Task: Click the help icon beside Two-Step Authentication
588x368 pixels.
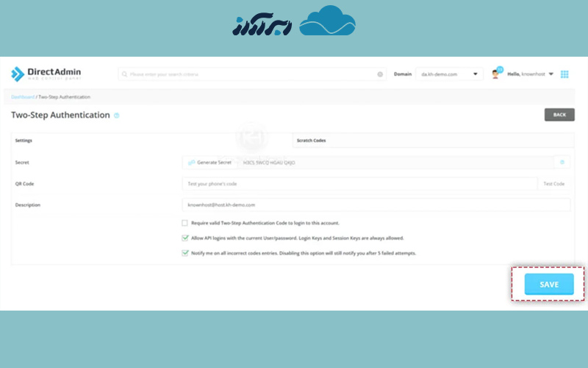Action: [117, 116]
